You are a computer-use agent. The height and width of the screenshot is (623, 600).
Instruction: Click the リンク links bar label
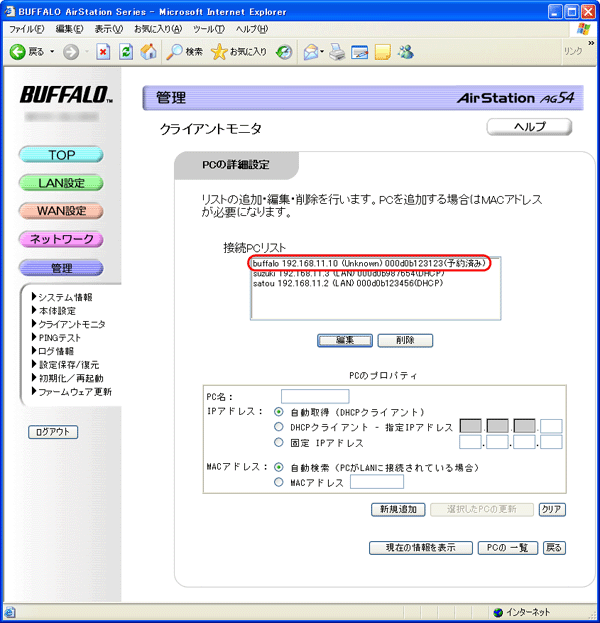573,51
